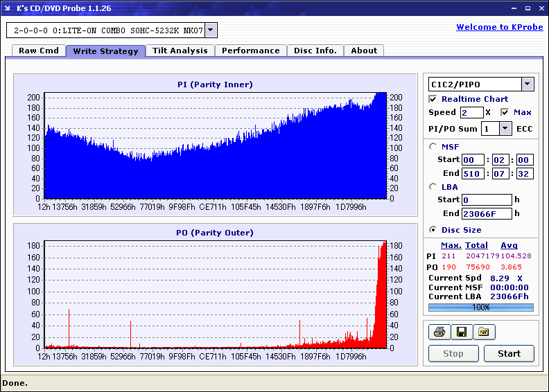Click the 100% progress bar
Screen dimensions: 549x392
tap(481, 308)
